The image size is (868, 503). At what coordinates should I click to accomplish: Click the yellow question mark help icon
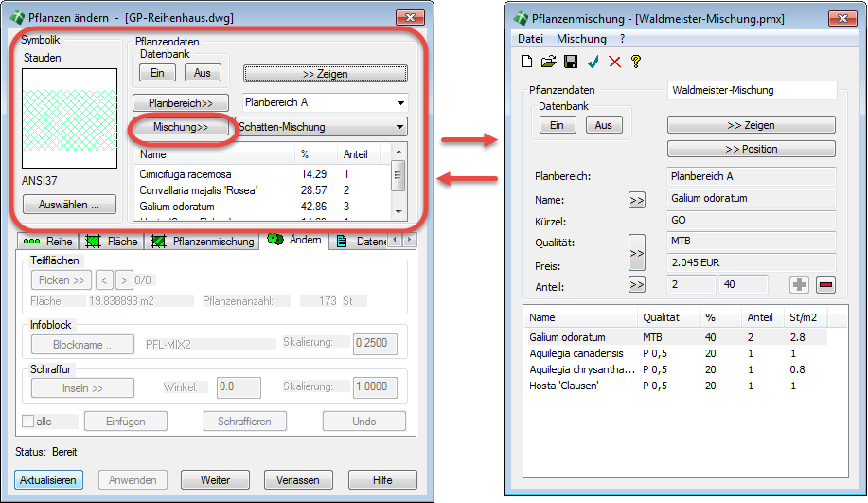click(x=636, y=63)
